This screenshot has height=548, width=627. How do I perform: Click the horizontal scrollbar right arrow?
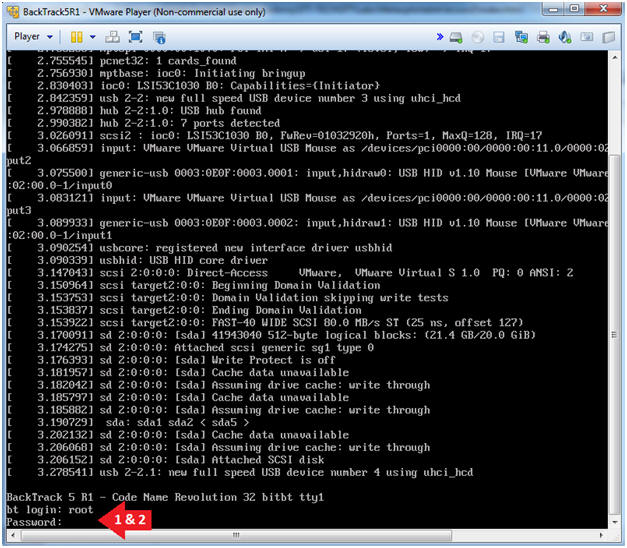(601, 535)
